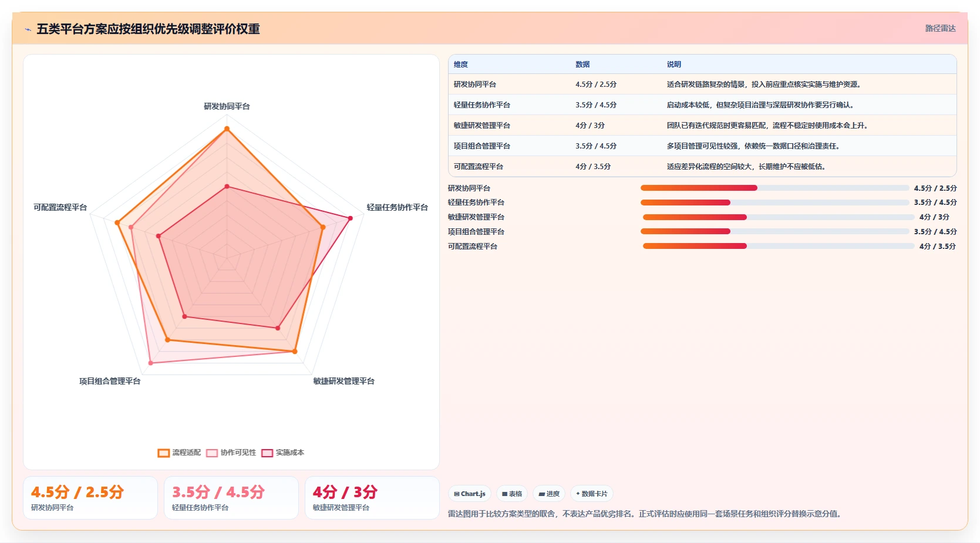Click the table cell showing 4.5分 / 2.5分
Viewport: 980px width, 543px height.
click(616, 85)
